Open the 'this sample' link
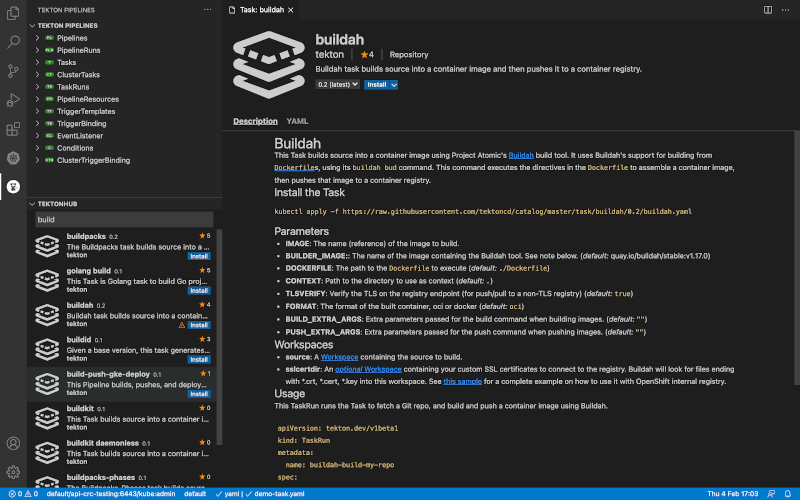Screen dimensions: 800x500 pyautogui.click(x=462, y=381)
